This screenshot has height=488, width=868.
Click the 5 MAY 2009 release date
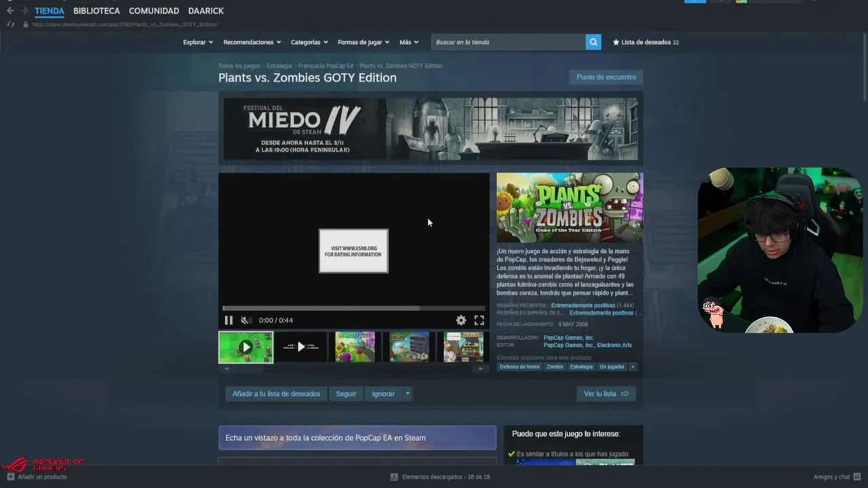573,325
